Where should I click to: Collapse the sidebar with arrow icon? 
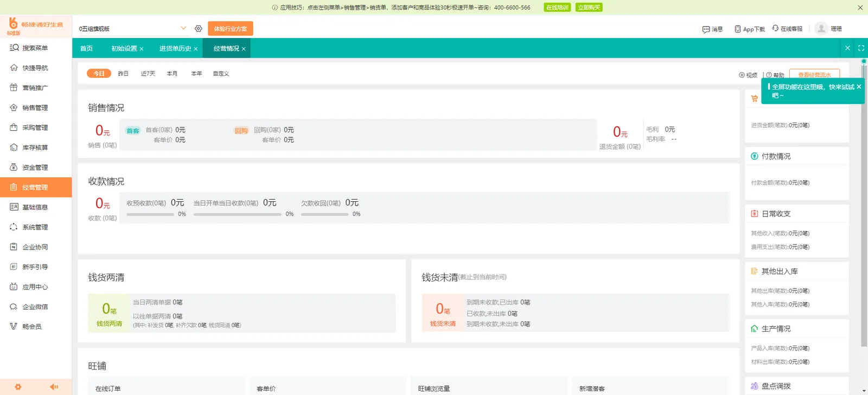[x=54, y=387]
